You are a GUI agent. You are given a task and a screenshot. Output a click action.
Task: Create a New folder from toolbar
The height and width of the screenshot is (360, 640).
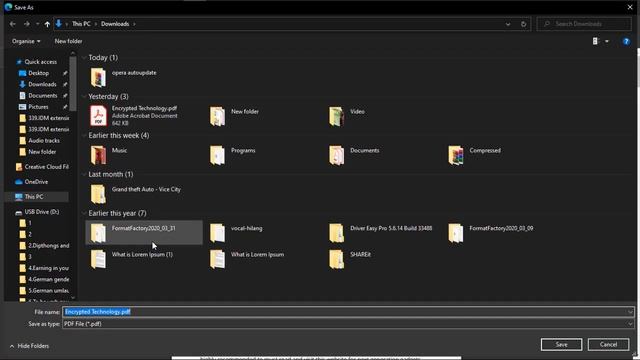68,41
